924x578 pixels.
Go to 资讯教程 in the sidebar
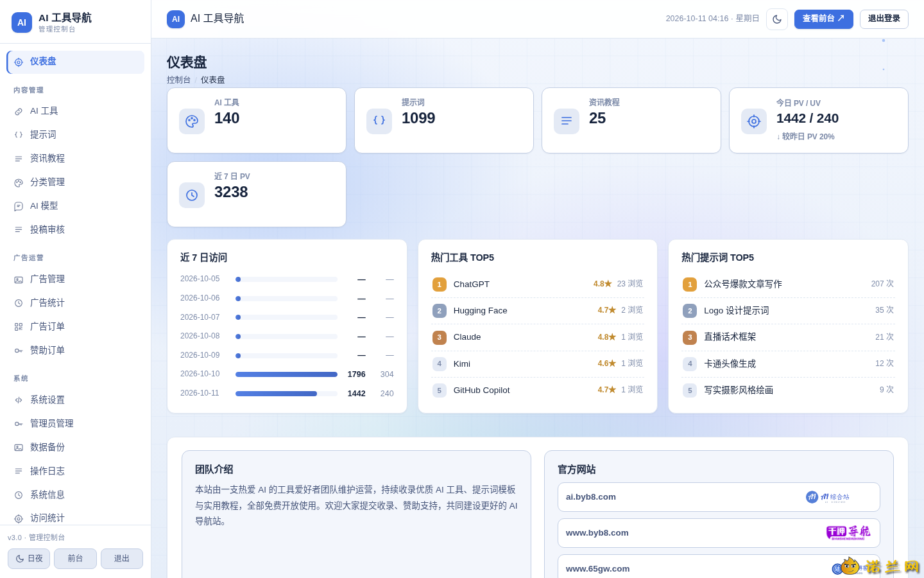point(76,159)
